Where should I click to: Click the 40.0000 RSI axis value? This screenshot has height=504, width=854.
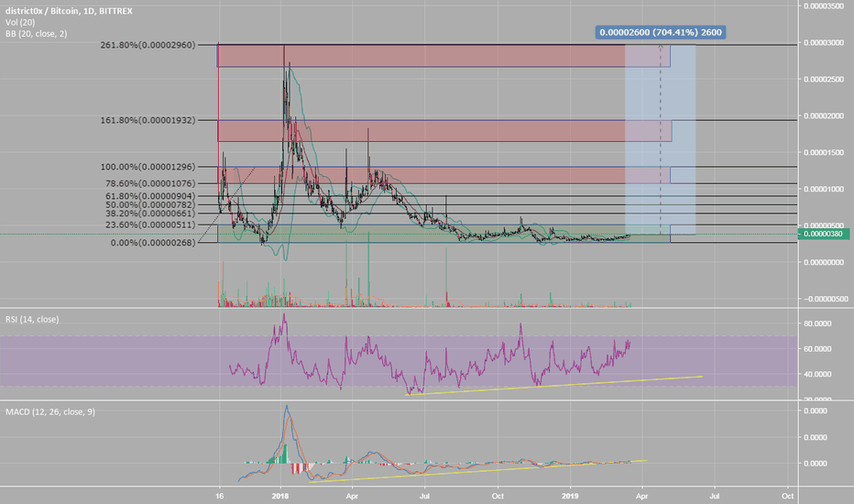(x=817, y=374)
